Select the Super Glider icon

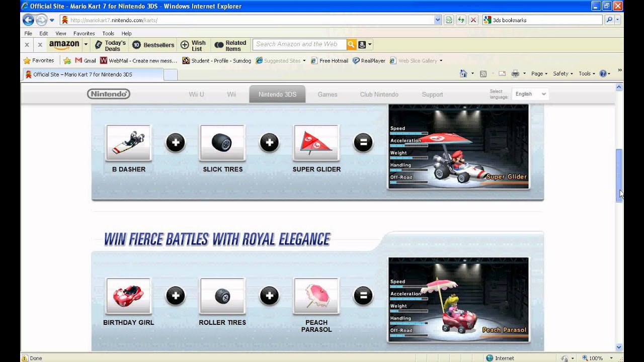pyautogui.click(x=316, y=143)
